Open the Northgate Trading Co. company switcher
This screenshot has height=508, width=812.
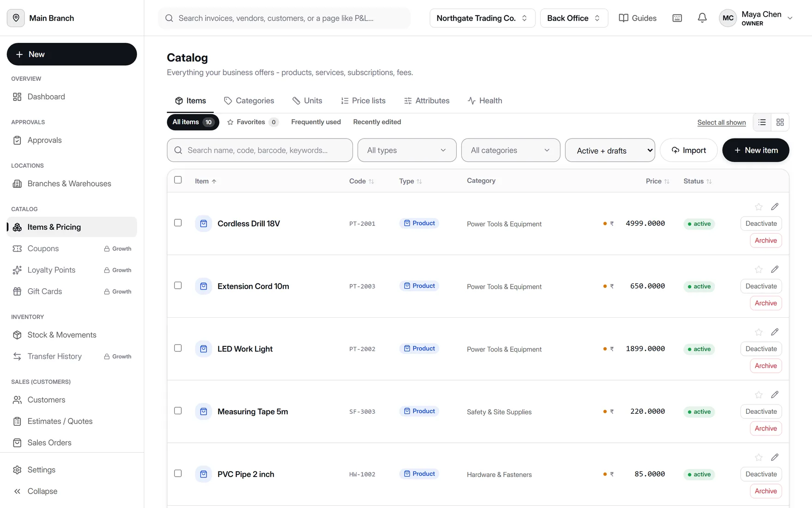point(482,18)
